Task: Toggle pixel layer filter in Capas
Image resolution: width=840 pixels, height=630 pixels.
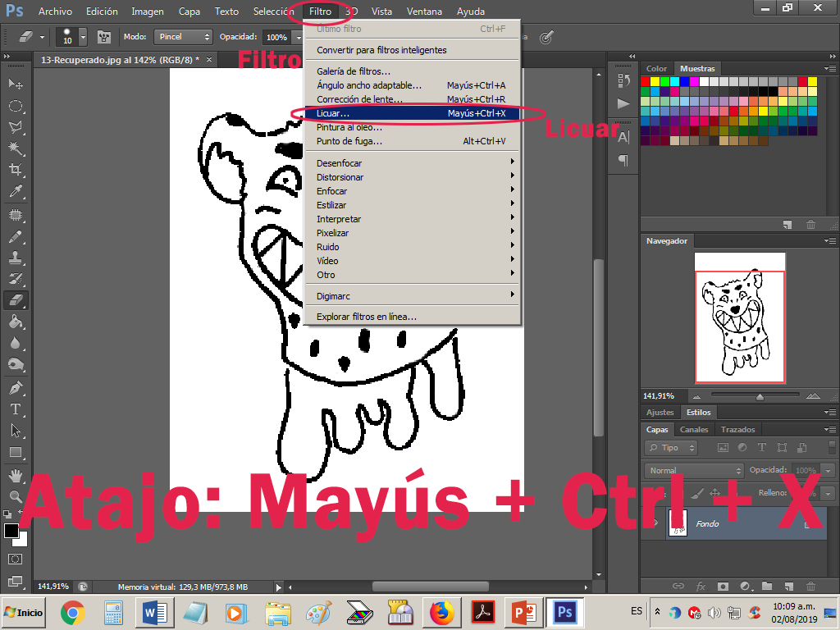Action: (x=723, y=447)
